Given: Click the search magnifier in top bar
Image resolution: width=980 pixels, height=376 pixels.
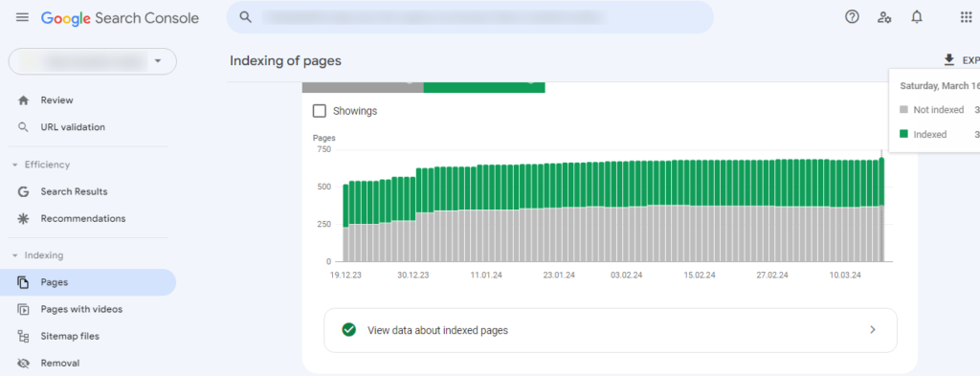Looking at the screenshot, I should tap(246, 17).
